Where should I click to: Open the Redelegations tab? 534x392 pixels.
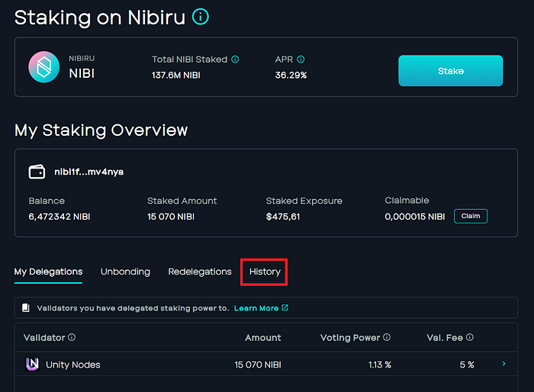[200, 272]
